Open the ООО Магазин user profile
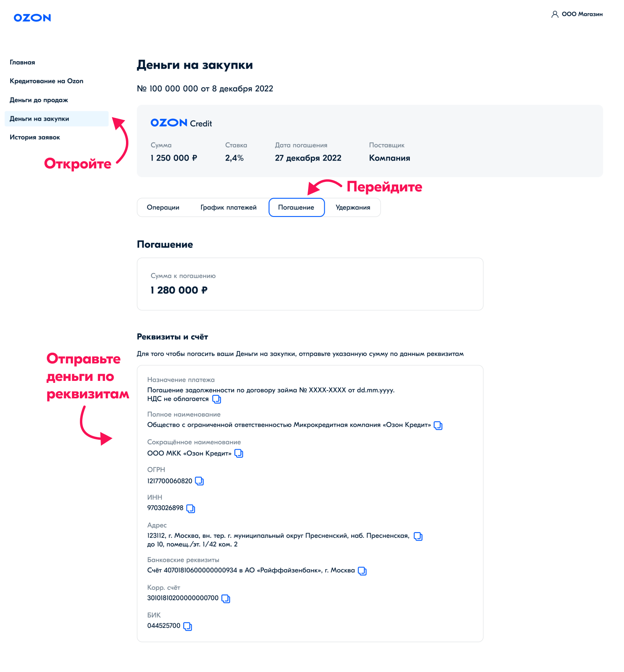 click(577, 14)
